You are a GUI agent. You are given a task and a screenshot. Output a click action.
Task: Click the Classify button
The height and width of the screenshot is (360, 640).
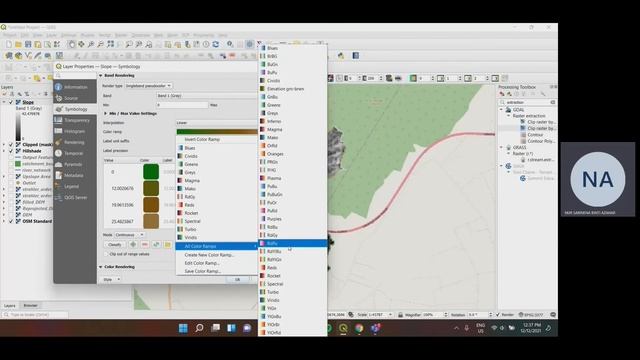point(115,244)
